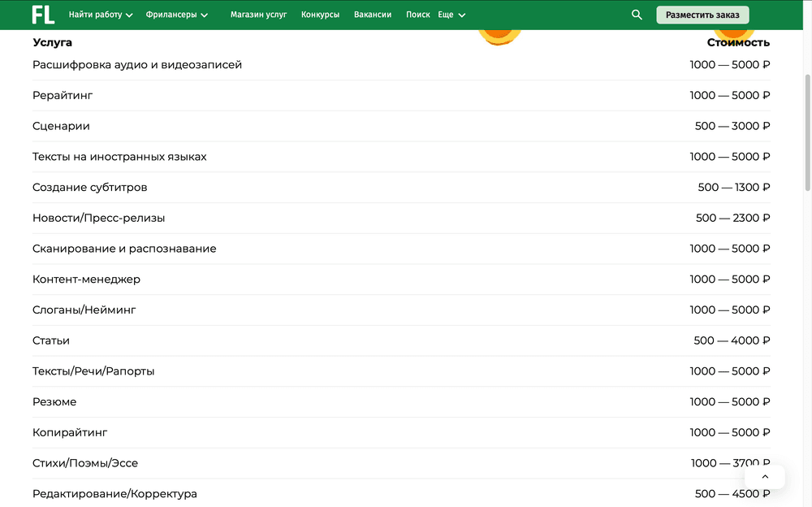Click the FL logo in the header
This screenshot has width=812, height=507.
coord(43,15)
